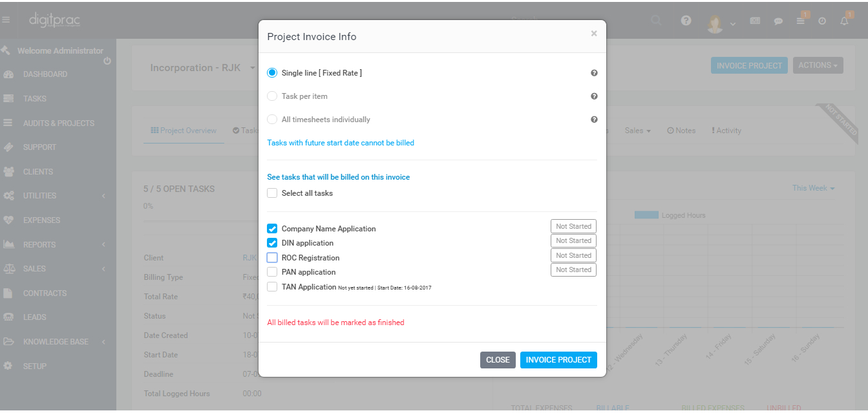Open the Actions dropdown button
The image size is (868, 413).
[x=818, y=65]
